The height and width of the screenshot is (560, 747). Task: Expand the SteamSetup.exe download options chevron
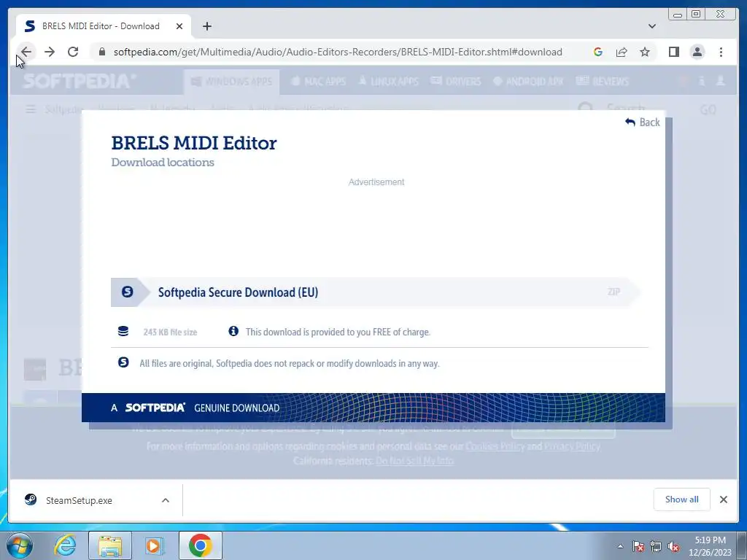(x=166, y=500)
